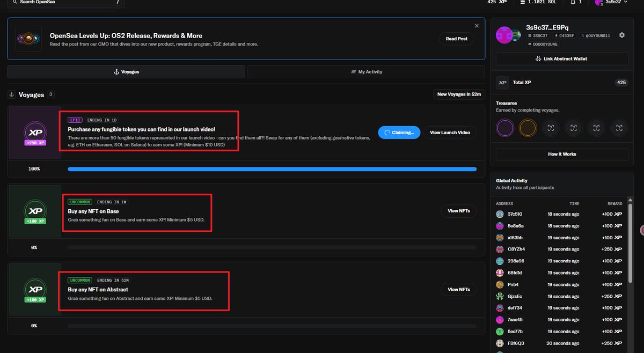
Task: Close the OpenSea Levels Up banner
Action: point(477,26)
